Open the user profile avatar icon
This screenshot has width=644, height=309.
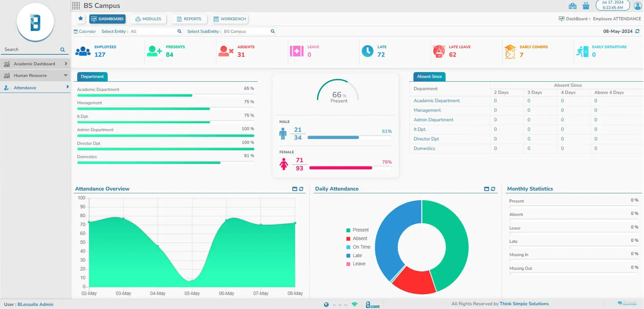pos(638,6)
